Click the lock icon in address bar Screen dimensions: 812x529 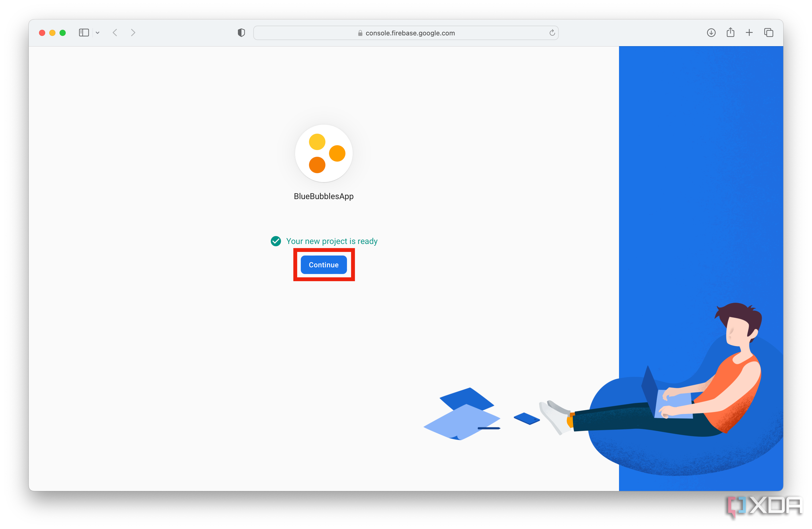click(360, 33)
